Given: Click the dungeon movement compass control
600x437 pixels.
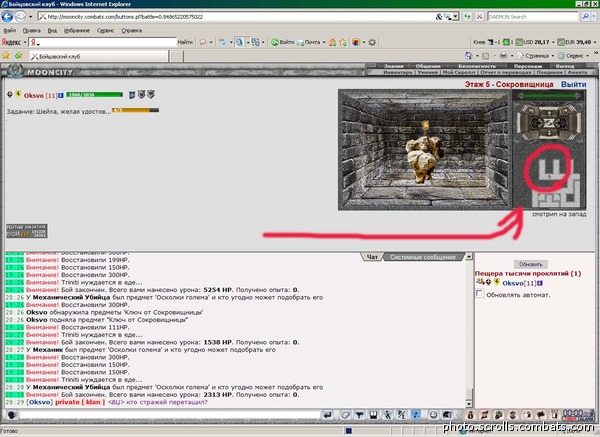Looking at the screenshot, I should click(x=549, y=122).
